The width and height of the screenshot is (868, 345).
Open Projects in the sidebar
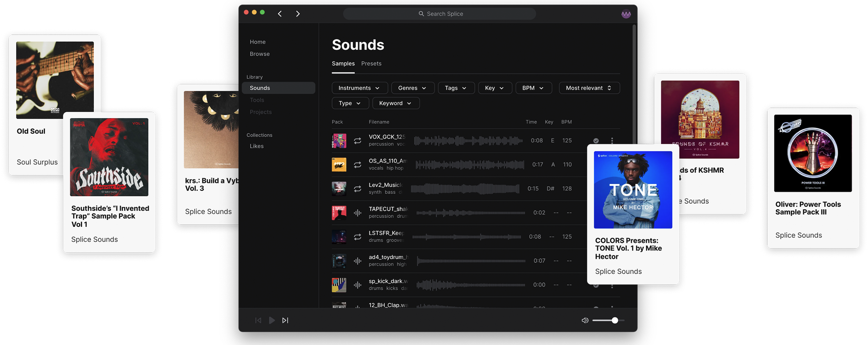point(261,112)
